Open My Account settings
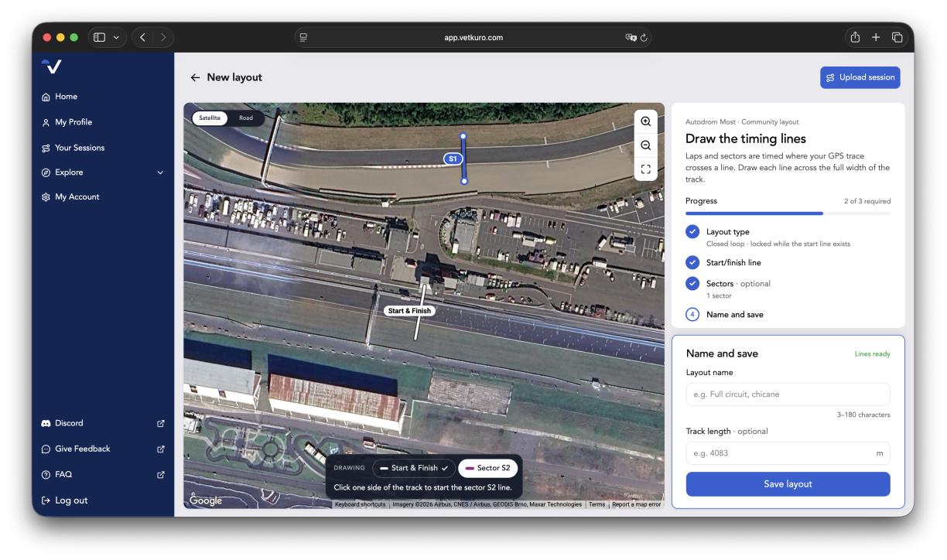Screen dimensions: 947x560 click(70, 197)
